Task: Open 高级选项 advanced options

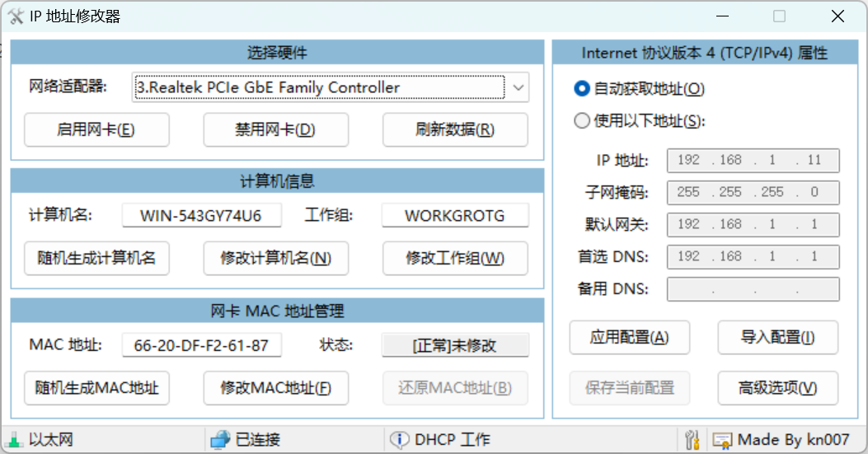Action: [x=777, y=387]
